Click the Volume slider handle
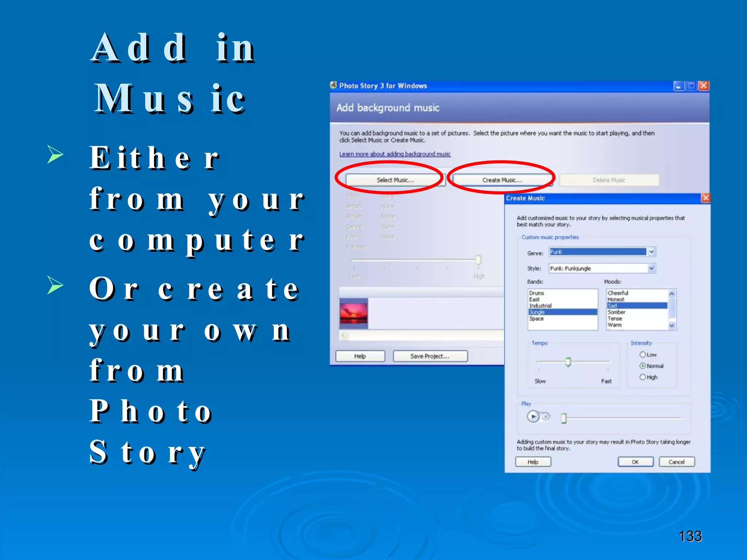The height and width of the screenshot is (560, 747). (x=478, y=260)
